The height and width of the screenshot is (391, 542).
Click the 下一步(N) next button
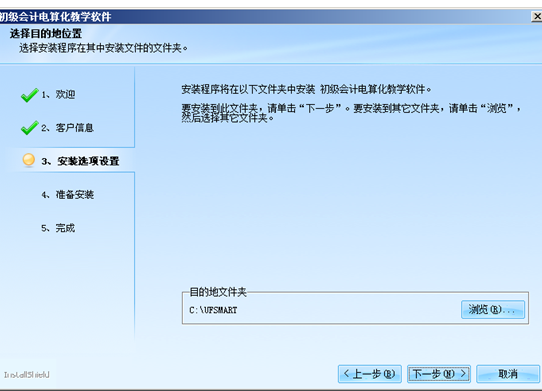(x=439, y=374)
